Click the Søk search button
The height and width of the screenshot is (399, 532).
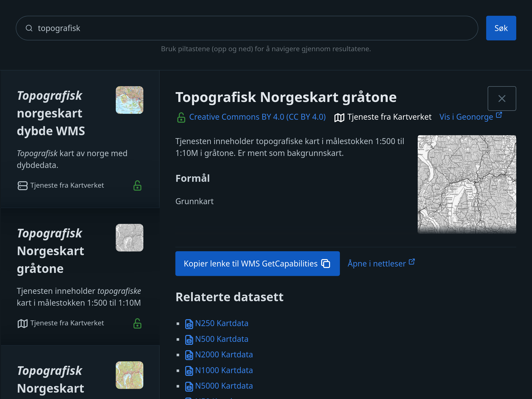pos(501,28)
